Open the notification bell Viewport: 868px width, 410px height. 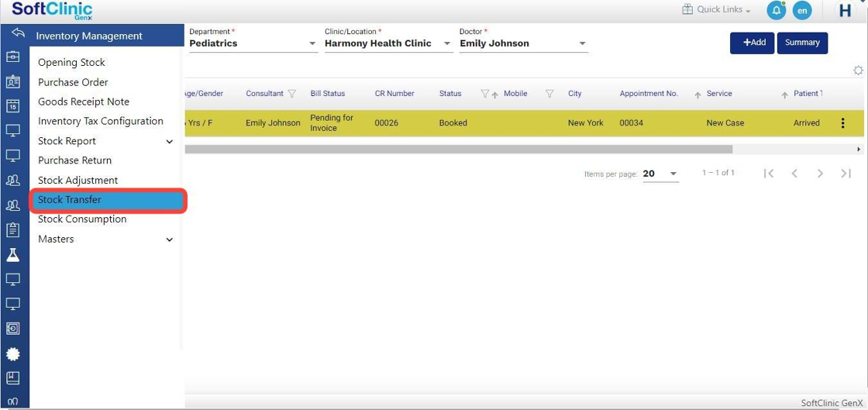point(776,10)
